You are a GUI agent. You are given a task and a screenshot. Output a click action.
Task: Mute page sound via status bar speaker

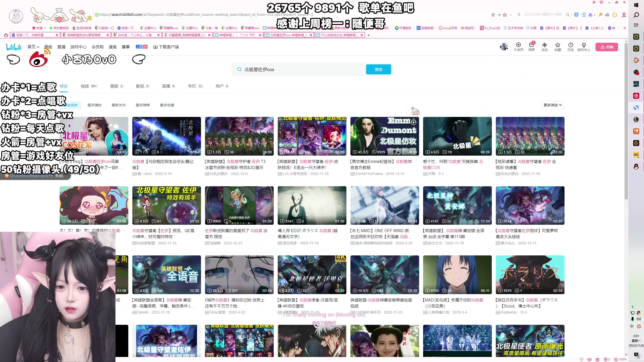tap(589, 359)
